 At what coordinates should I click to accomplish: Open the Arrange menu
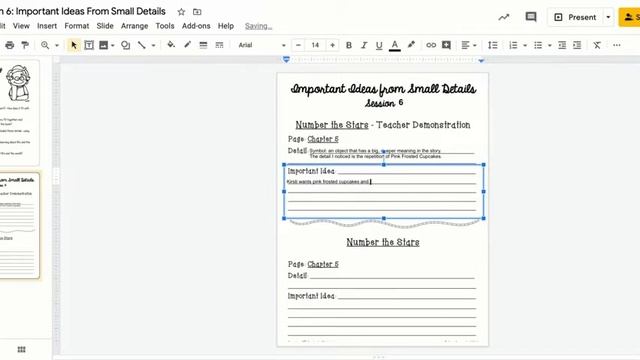coord(134,26)
